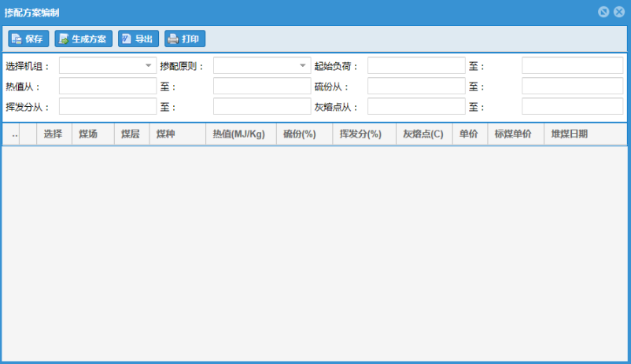Click the 导出 export button

click(138, 39)
